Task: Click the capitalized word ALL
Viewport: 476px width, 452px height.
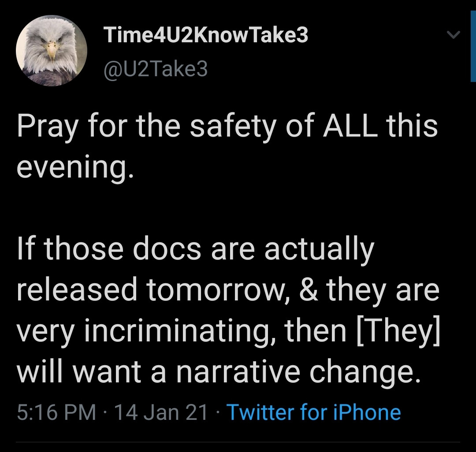Action: [x=350, y=126]
